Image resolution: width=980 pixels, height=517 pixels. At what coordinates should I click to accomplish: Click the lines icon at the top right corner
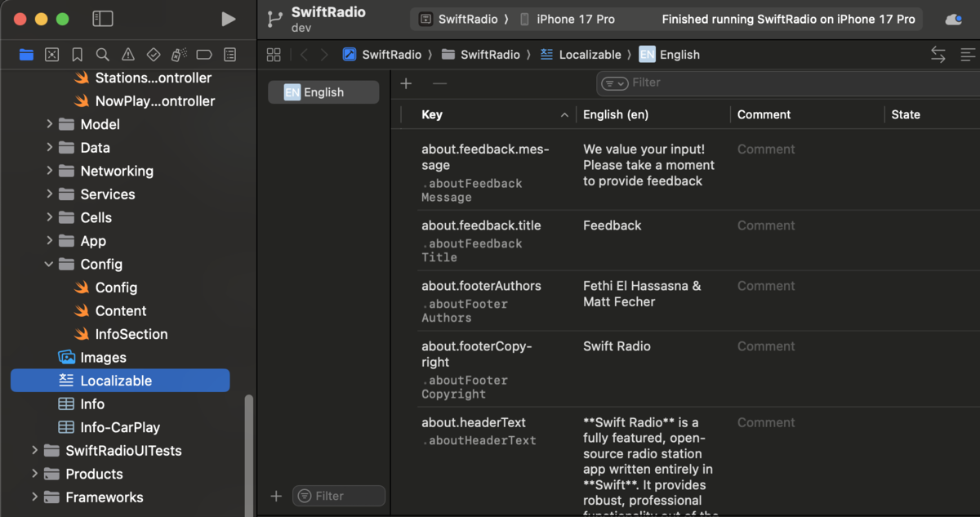(968, 54)
